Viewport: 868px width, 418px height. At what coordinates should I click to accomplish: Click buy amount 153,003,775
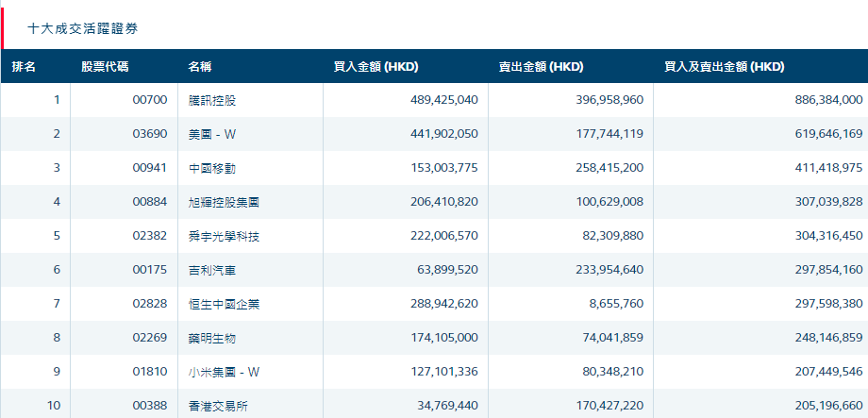(x=444, y=168)
